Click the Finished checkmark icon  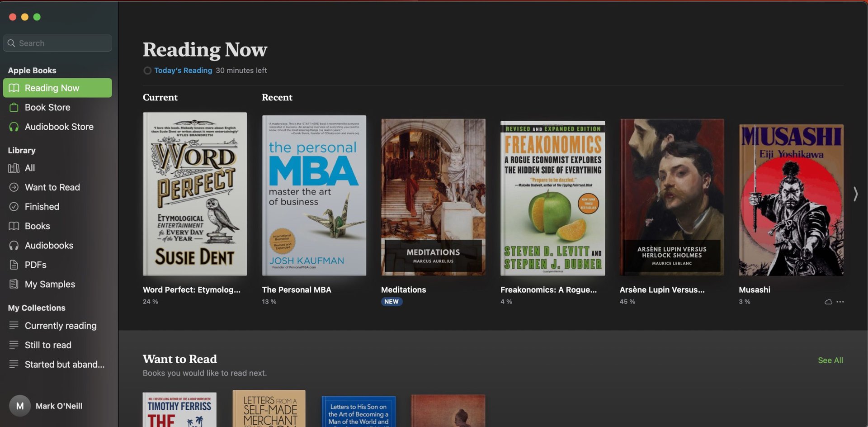click(14, 207)
